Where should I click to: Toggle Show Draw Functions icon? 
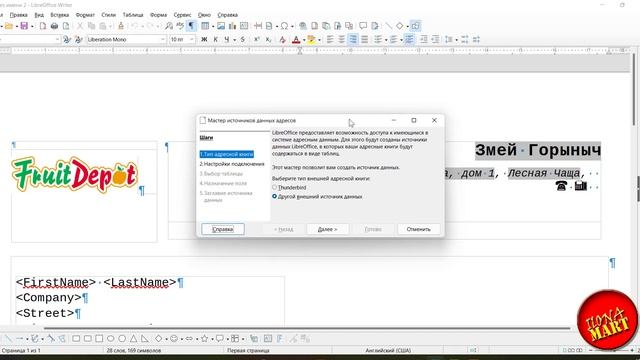pyautogui.click(x=415, y=26)
